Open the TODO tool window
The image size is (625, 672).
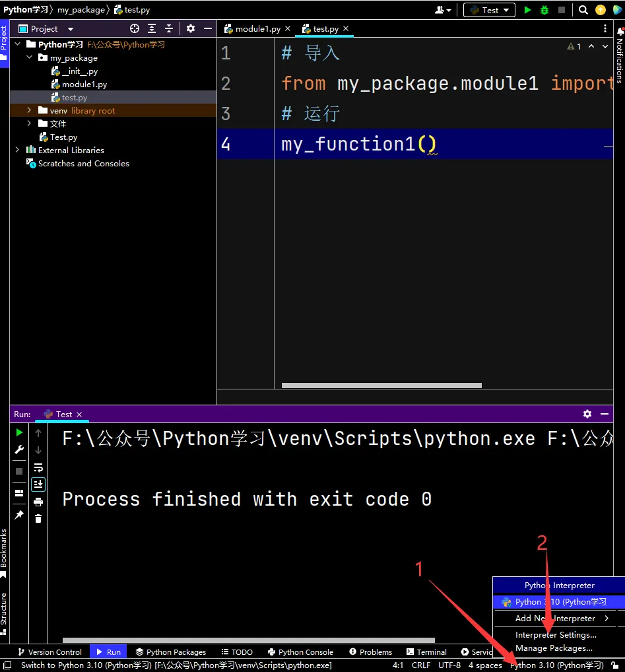point(237,652)
